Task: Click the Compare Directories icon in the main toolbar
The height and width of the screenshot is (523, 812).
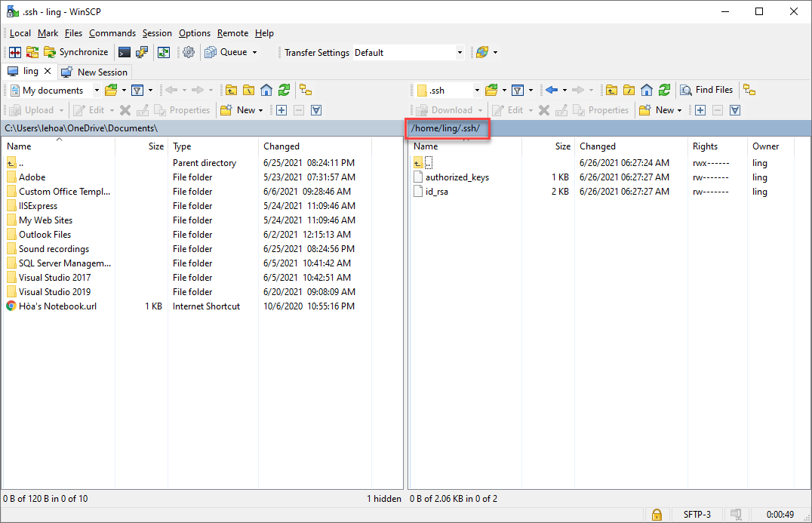Action: (x=15, y=52)
